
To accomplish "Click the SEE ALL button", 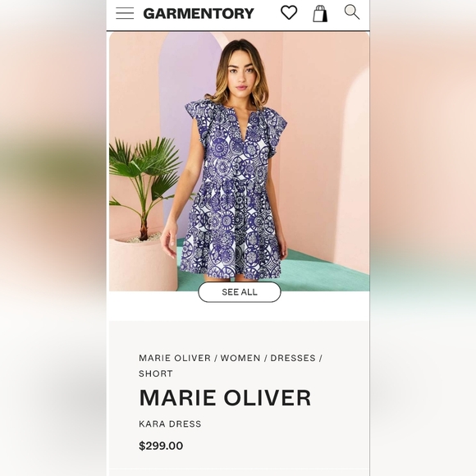I will click(240, 292).
